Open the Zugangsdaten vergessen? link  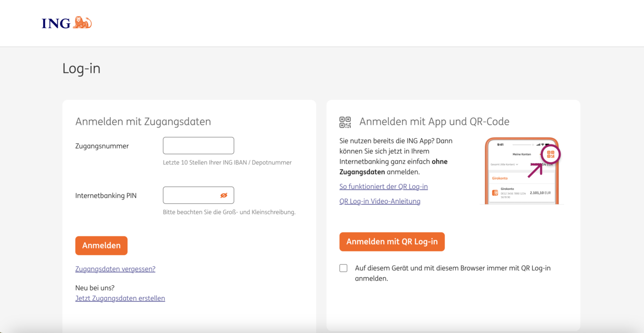(115, 269)
